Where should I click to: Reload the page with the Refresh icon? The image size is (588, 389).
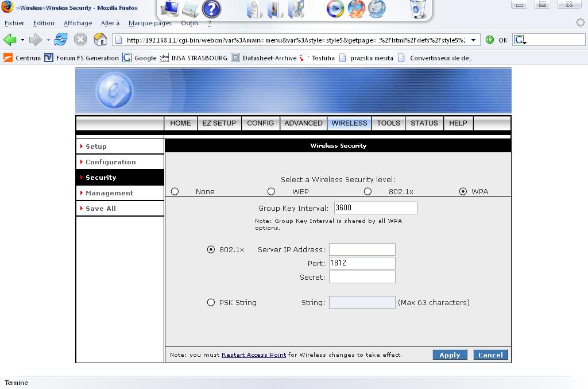tap(60, 39)
